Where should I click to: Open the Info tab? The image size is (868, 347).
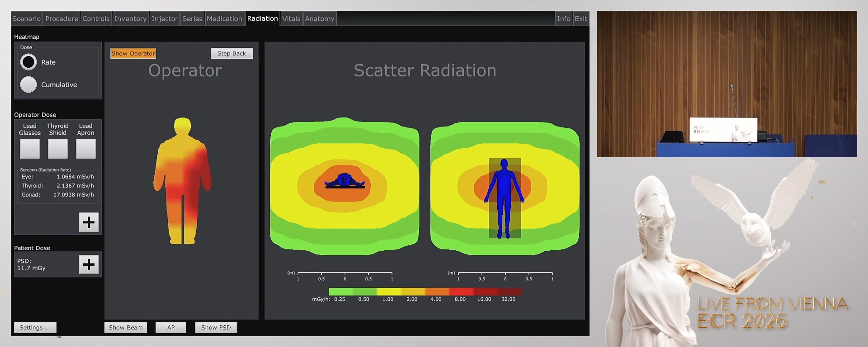564,19
